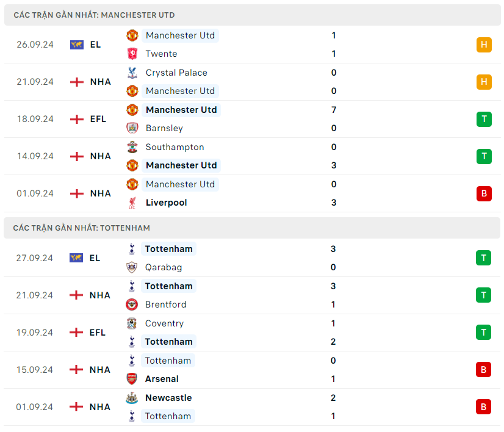This screenshot has height=432, width=504.
Task: Click the Liverpool club crest
Action: tap(132, 203)
